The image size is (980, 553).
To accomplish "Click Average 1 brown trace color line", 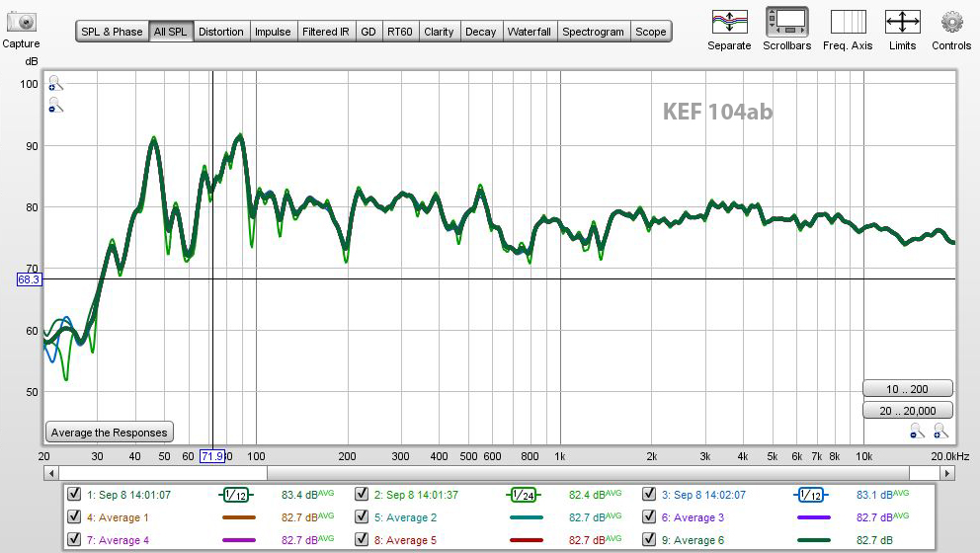I will coord(239,517).
